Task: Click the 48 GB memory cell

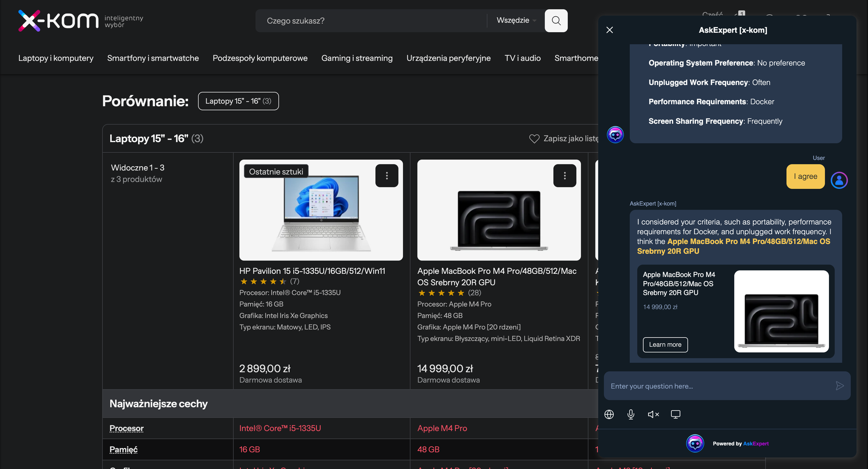Action: tap(499, 449)
